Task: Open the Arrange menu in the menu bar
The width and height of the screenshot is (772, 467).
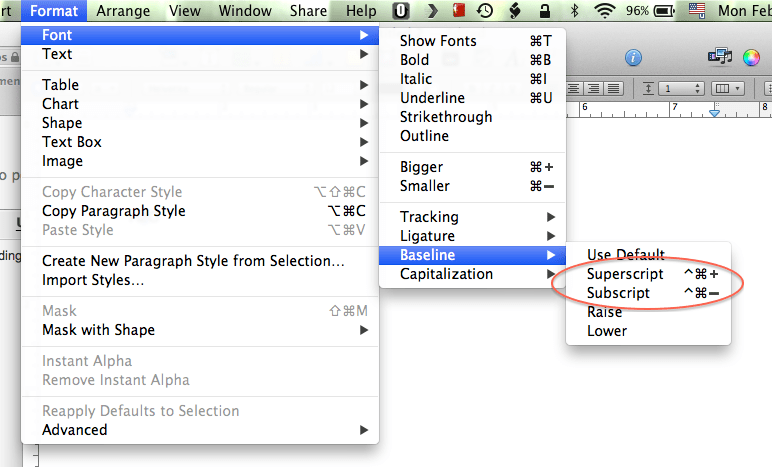Action: 123,11
